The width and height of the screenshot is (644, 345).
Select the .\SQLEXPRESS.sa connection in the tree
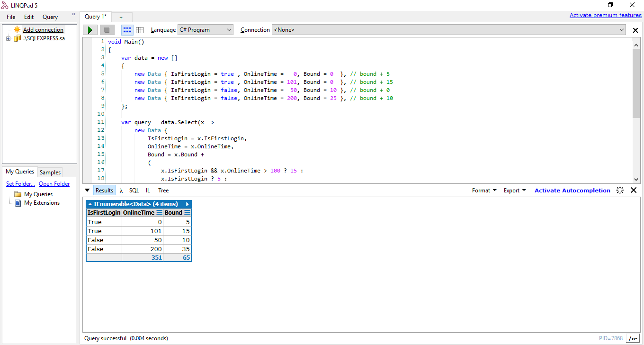pyautogui.click(x=44, y=38)
